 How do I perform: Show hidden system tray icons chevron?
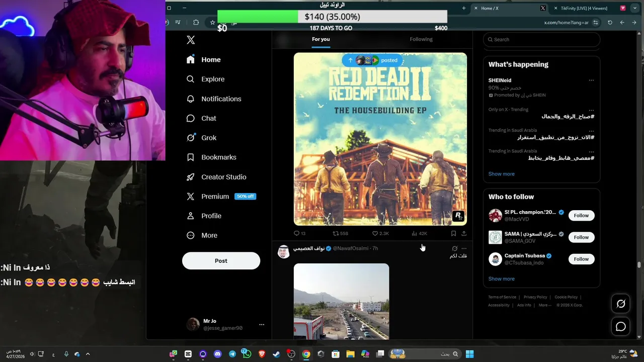pos(88,354)
